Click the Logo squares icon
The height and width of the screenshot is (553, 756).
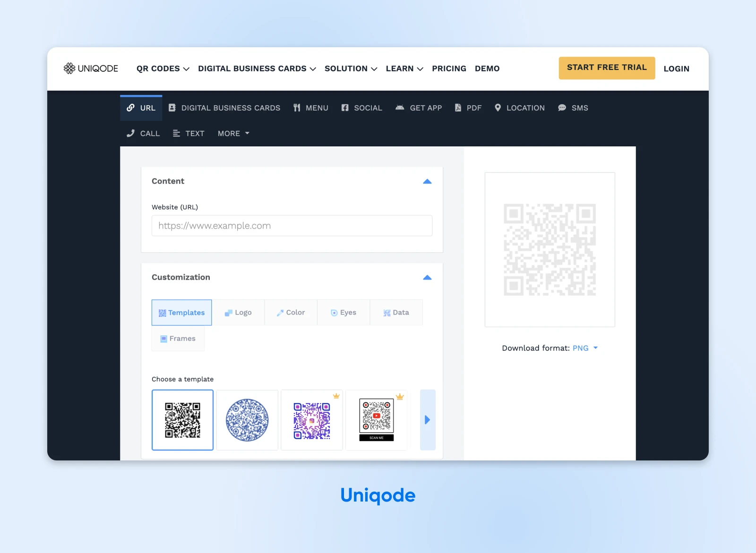pyautogui.click(x=228, y=313)
